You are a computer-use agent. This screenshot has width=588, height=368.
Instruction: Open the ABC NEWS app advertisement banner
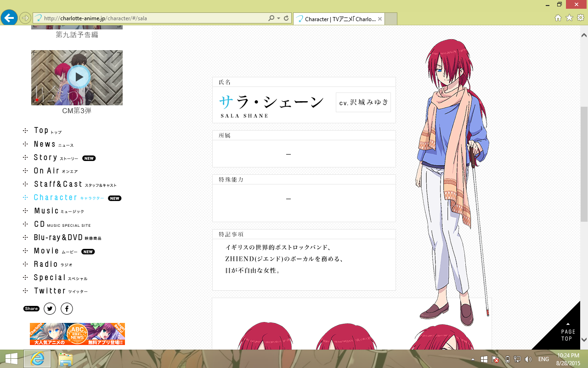(77, 334)
